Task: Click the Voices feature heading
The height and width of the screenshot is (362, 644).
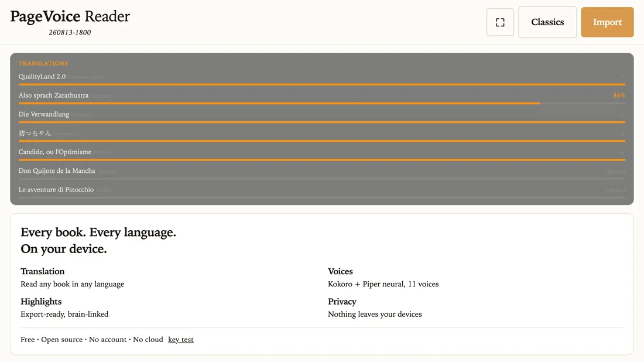Action: 340,271
